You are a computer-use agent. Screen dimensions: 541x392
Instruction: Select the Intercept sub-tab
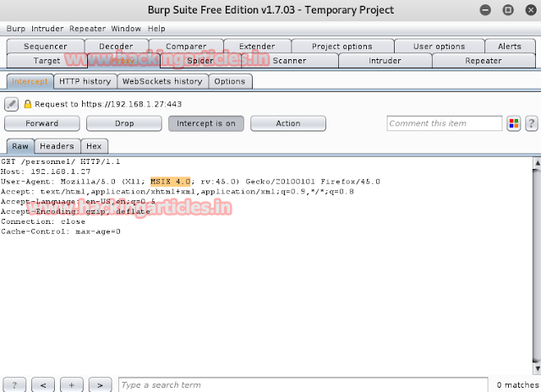30,81
